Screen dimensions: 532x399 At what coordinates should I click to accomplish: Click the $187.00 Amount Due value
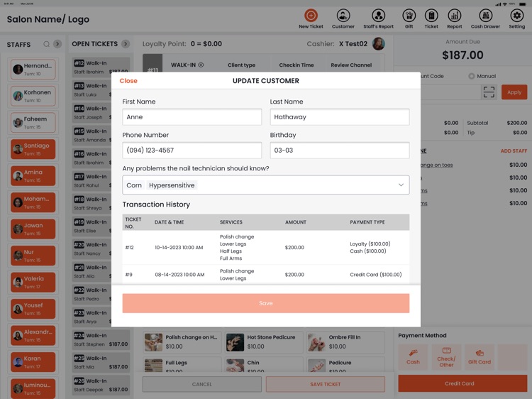pyautogui.click(x=462, y=55)
